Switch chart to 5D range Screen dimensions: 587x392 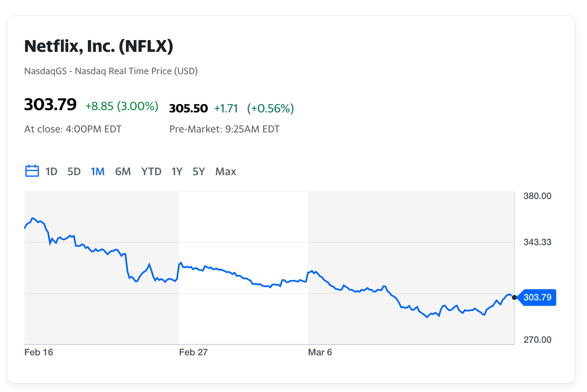[x=74, y=172]
